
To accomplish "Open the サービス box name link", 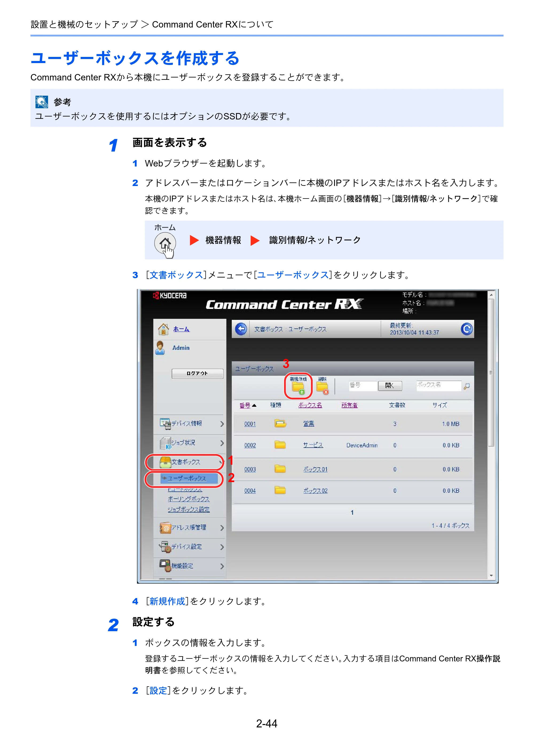I will click(x=313, y=445).
